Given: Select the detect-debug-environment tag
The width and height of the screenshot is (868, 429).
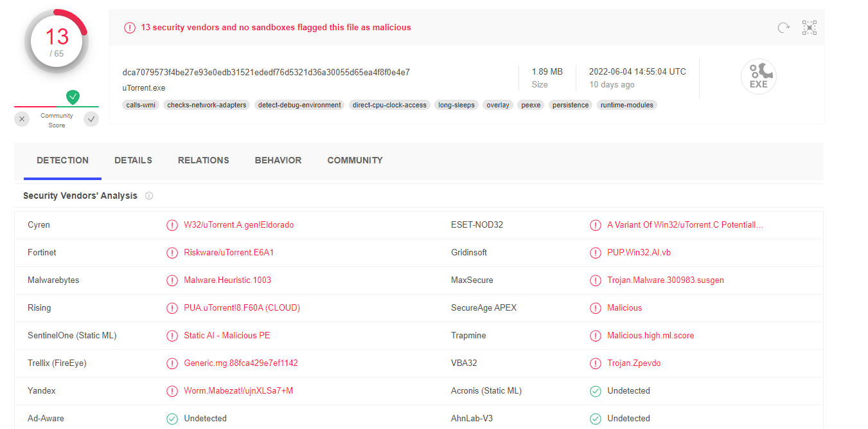Looking at the screenshot, I should (x=299, y=105).
